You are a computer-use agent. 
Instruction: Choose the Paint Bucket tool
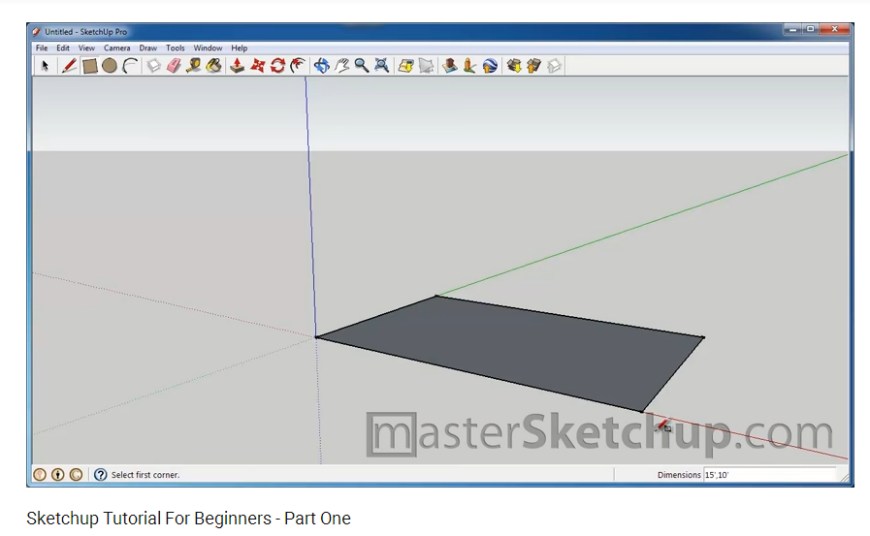214,66
